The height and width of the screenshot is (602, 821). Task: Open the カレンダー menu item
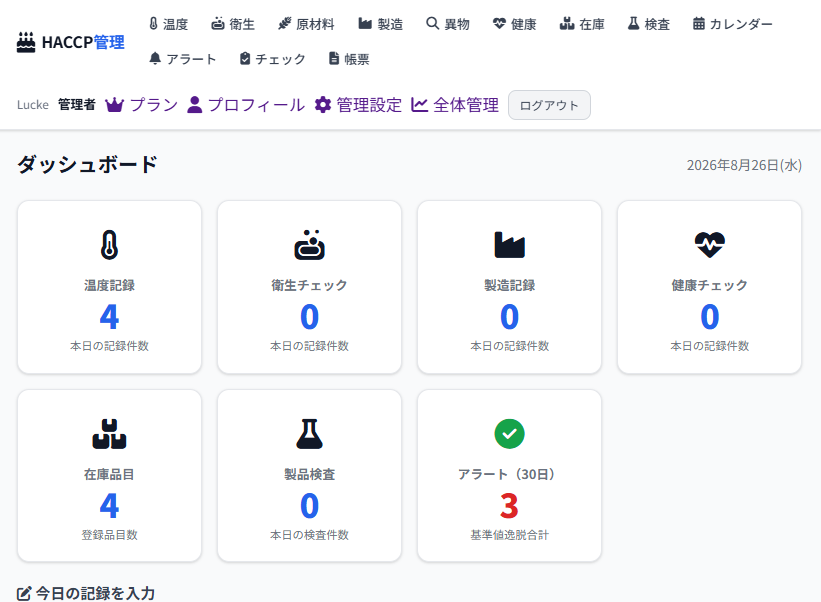(x=733, y=24)
